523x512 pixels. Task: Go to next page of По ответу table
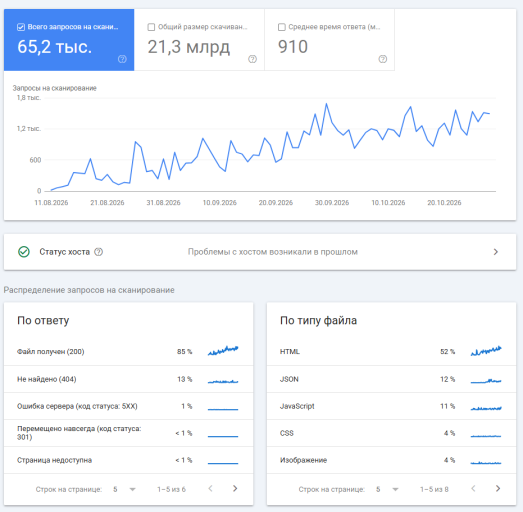235,488
